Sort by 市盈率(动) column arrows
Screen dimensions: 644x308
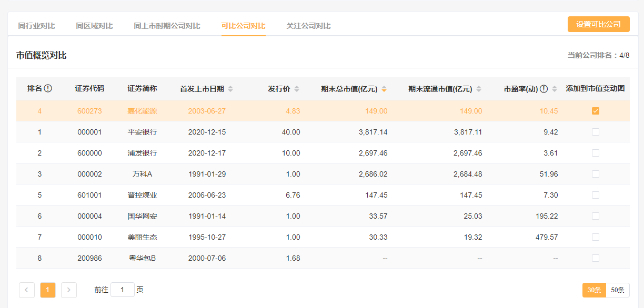pos(555,89)
